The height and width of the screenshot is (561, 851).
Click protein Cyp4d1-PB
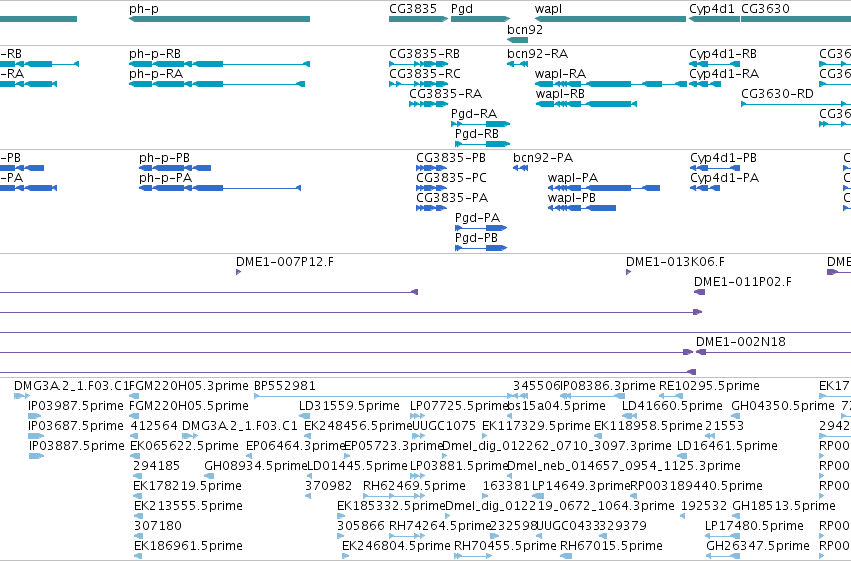coord(714,168)
